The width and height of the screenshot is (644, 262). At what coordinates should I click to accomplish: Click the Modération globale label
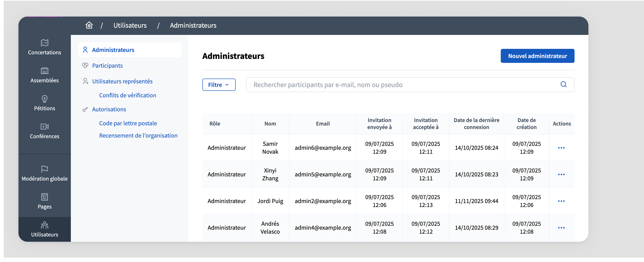pyautogui.click(x=45, y=179)
